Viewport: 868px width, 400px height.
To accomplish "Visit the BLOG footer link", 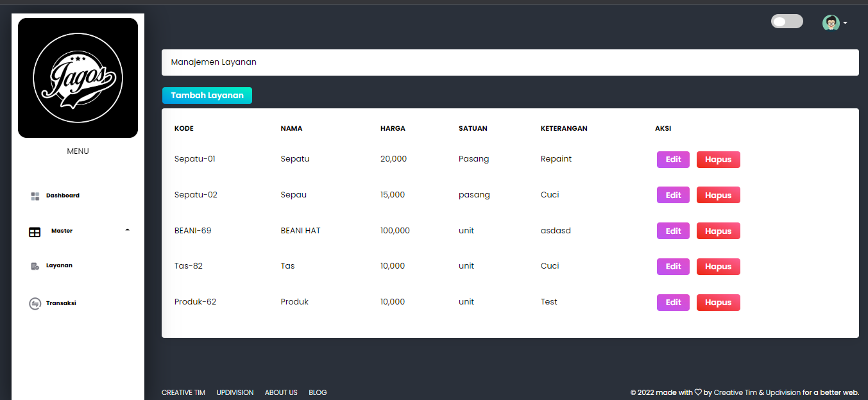I will [x=318, y=392].
